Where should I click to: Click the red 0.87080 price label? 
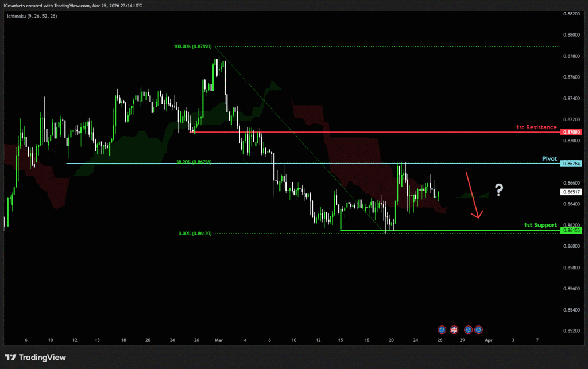pos(572,133)
